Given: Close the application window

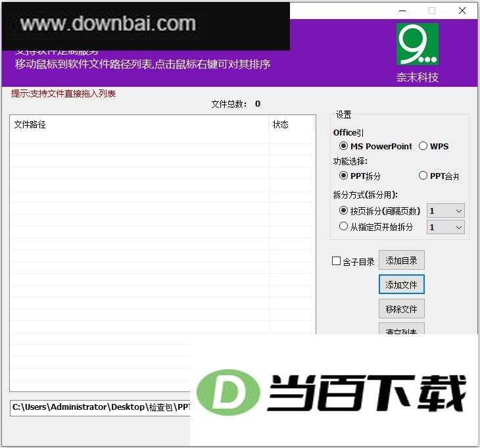Looking at the screenshot, I should pos(462,11).
